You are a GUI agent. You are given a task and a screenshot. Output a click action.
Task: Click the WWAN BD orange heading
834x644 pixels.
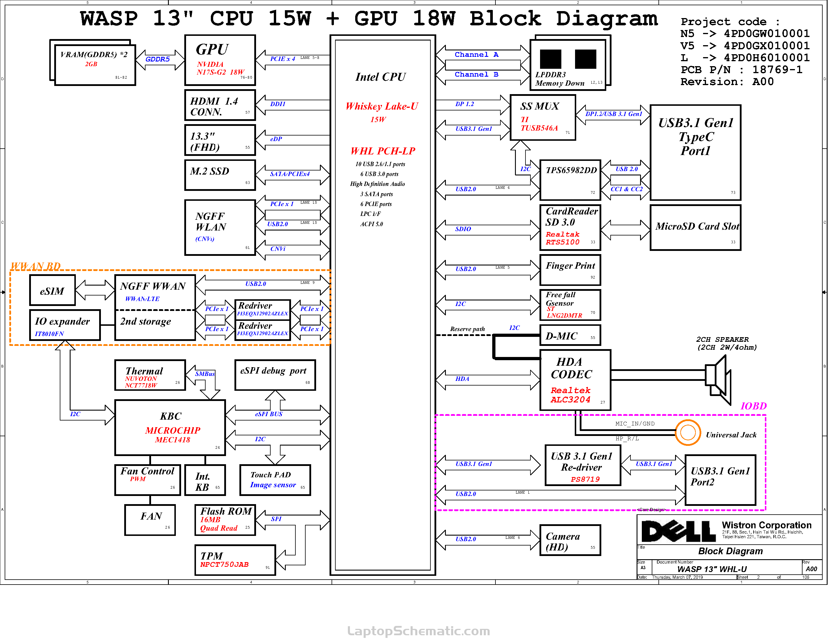(36, 266)
